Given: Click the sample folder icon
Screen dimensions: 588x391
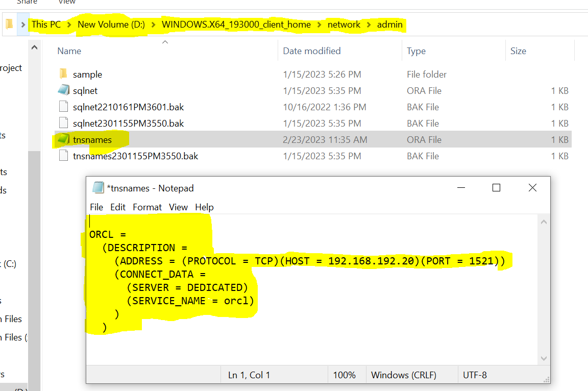Looking at the screenshot, I should [x=63, y=75].
